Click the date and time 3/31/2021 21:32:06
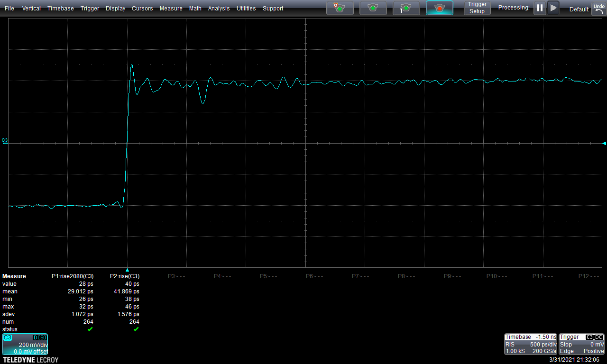The image size is (607, 364). coord(574,360)
